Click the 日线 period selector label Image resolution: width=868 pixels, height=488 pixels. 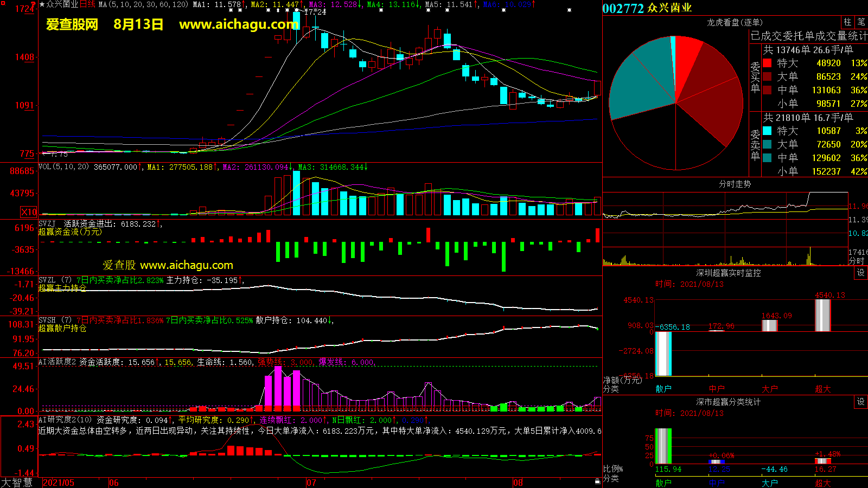pyautogui.click(x=87, y=4)
